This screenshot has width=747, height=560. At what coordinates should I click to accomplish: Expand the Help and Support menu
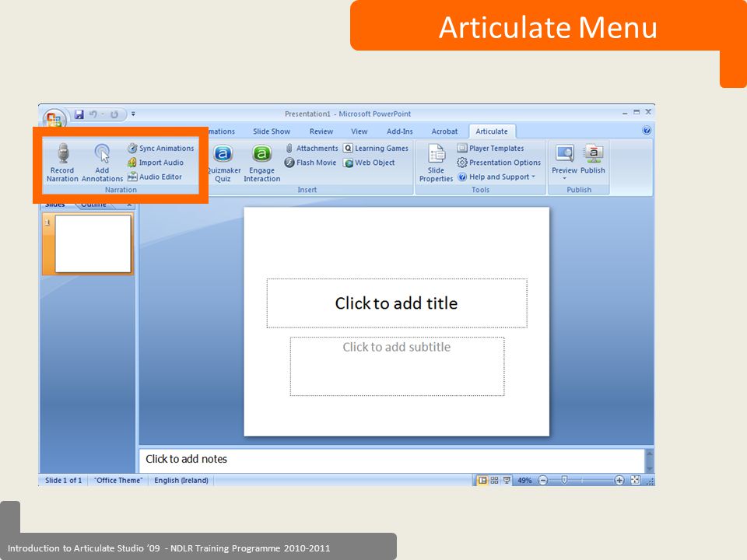click(496, 177)
